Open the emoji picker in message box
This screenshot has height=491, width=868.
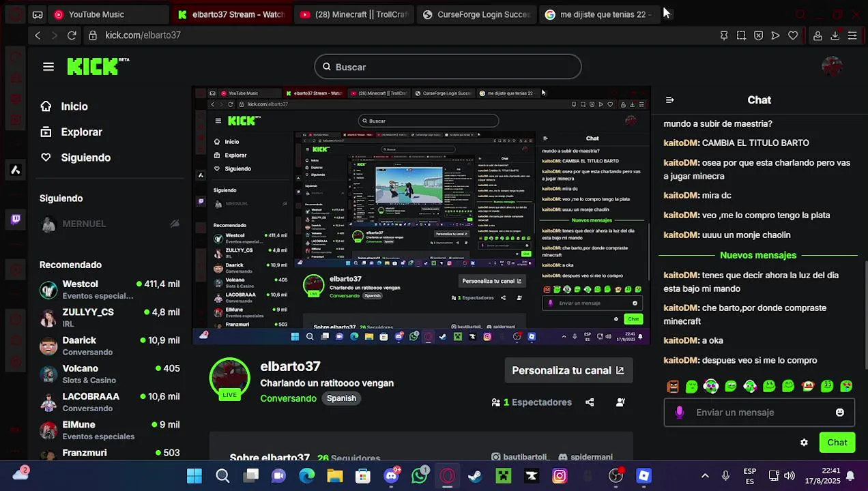pyautogui.click(x=839, y=413)
